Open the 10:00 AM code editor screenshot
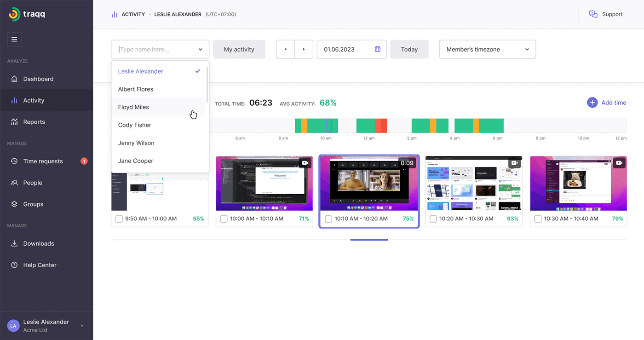644x340 pixels. click(x=264, y=183)
